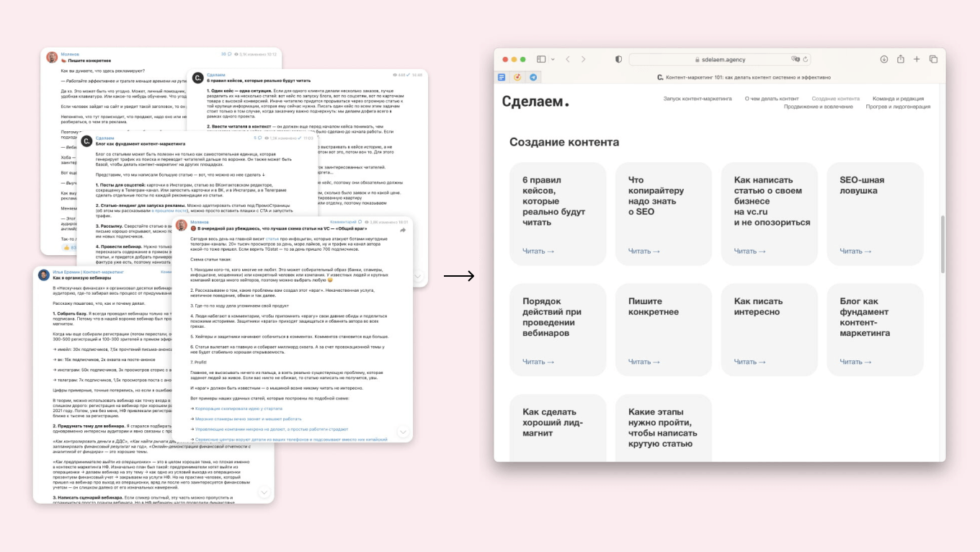The image size is (980, 552).
Task: Open О чем делать контент nav link
Action: pyautogui.click(x=772, y=99)
